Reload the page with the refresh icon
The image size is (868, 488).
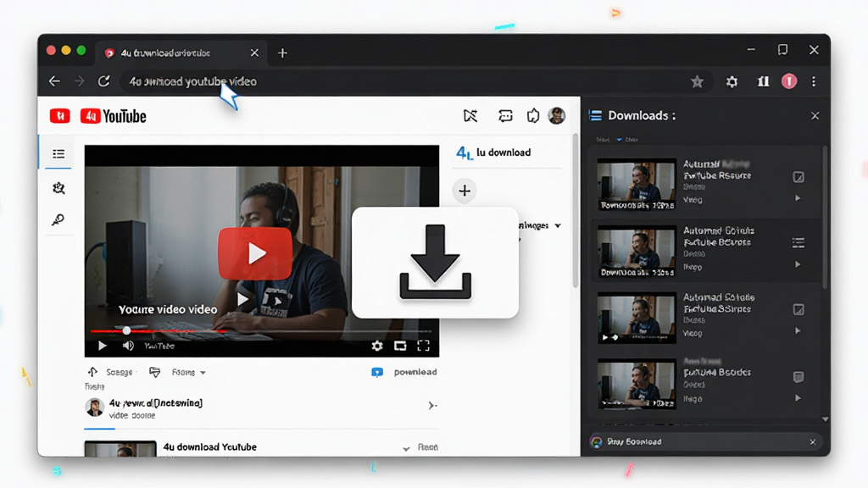[x=103, y=81]
